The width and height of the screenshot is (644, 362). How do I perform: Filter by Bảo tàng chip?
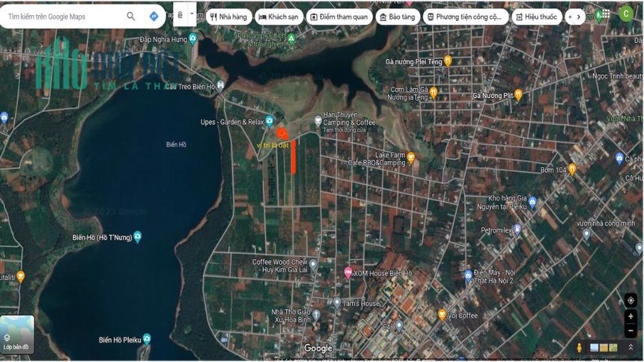398,16
